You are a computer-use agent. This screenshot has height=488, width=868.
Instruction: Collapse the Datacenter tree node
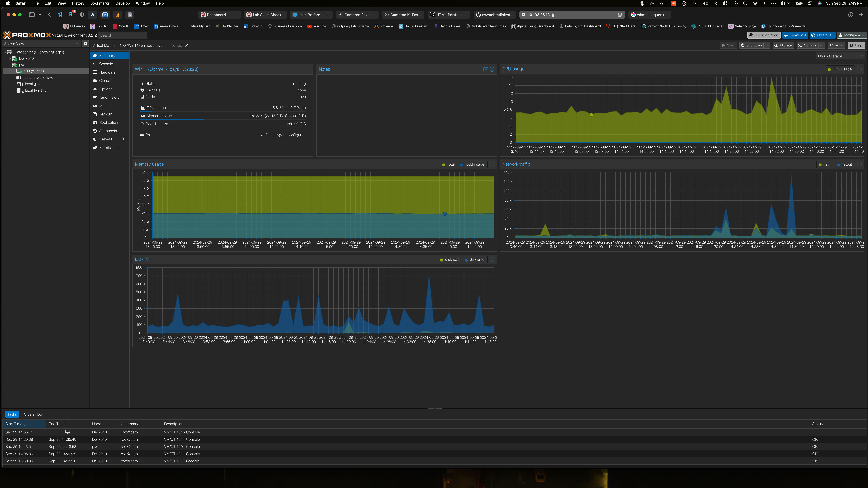pos(5,52)
